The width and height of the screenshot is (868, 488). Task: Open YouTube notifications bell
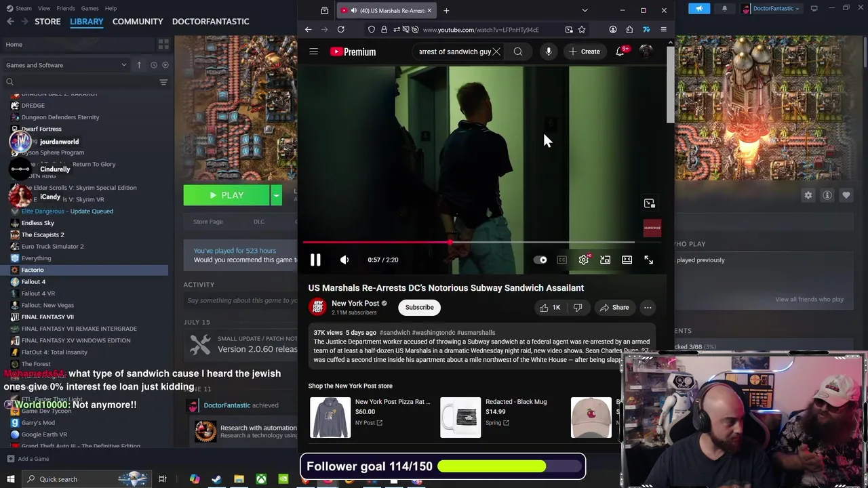(620, 52)
